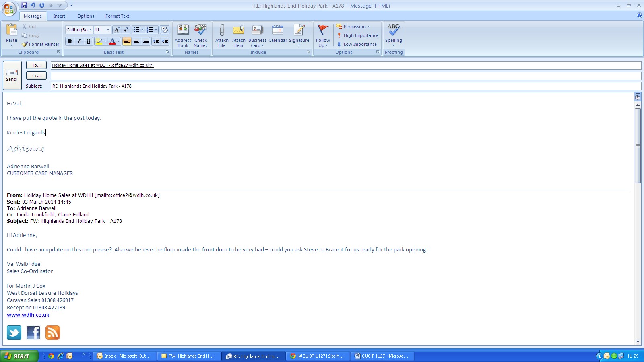
Task: Click the Twitter icon in signature
Action: pyautogui.click(x=14, y=333)
